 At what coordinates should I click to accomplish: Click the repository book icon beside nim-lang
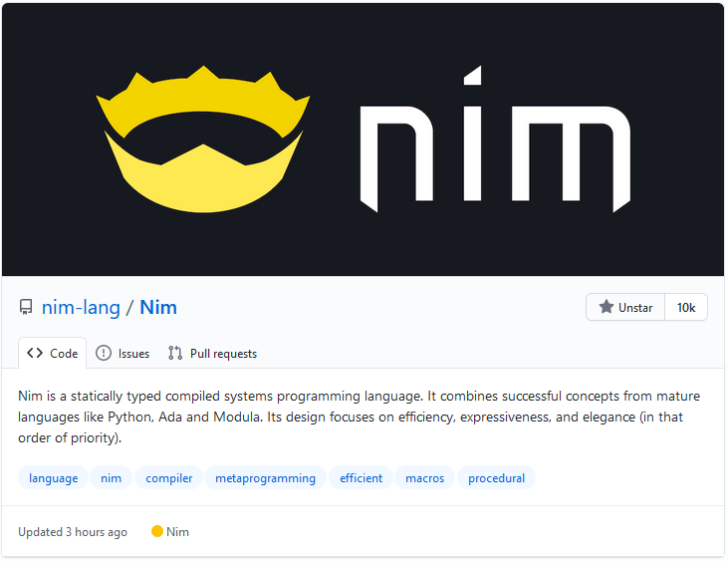[x=26, y=307]
